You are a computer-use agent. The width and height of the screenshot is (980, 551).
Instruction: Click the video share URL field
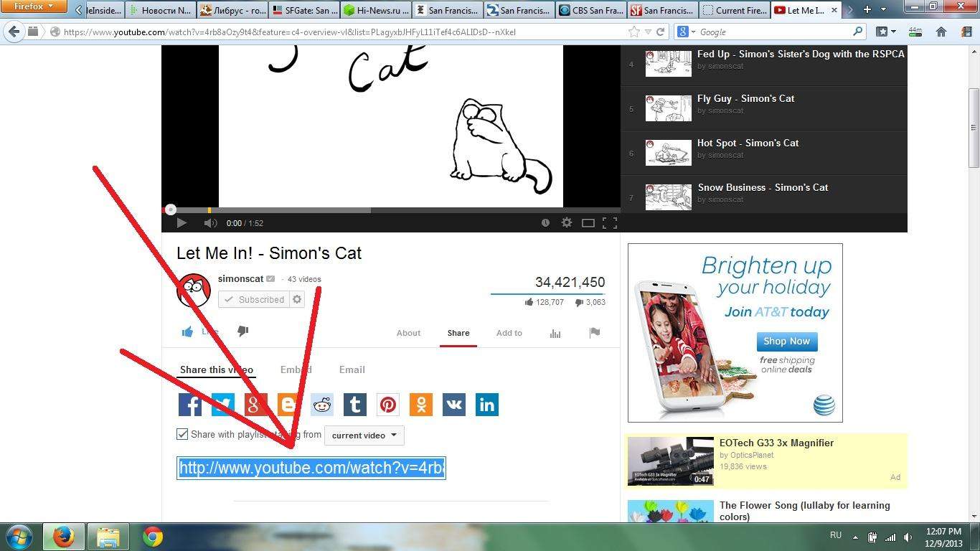pyautogui.click(x=311, y=468)
